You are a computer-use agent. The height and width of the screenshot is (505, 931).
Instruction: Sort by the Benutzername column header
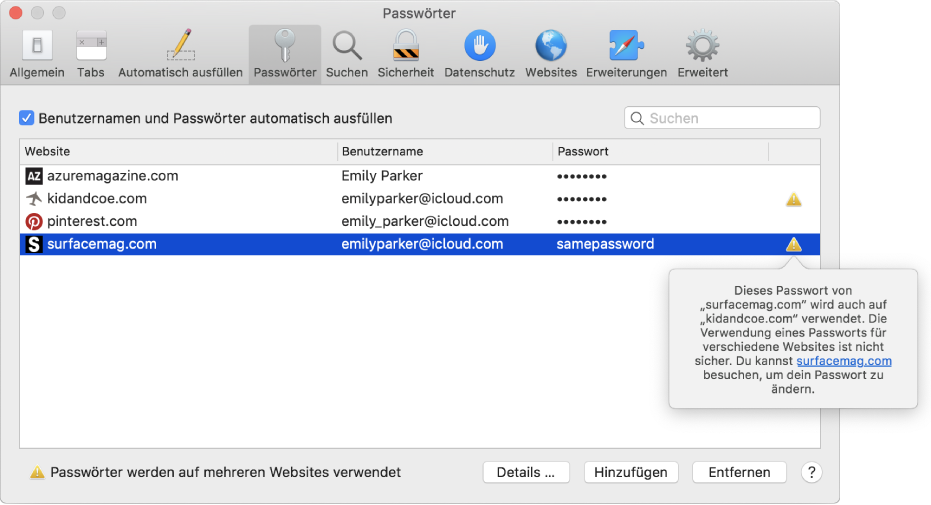[x=445, y=151]
